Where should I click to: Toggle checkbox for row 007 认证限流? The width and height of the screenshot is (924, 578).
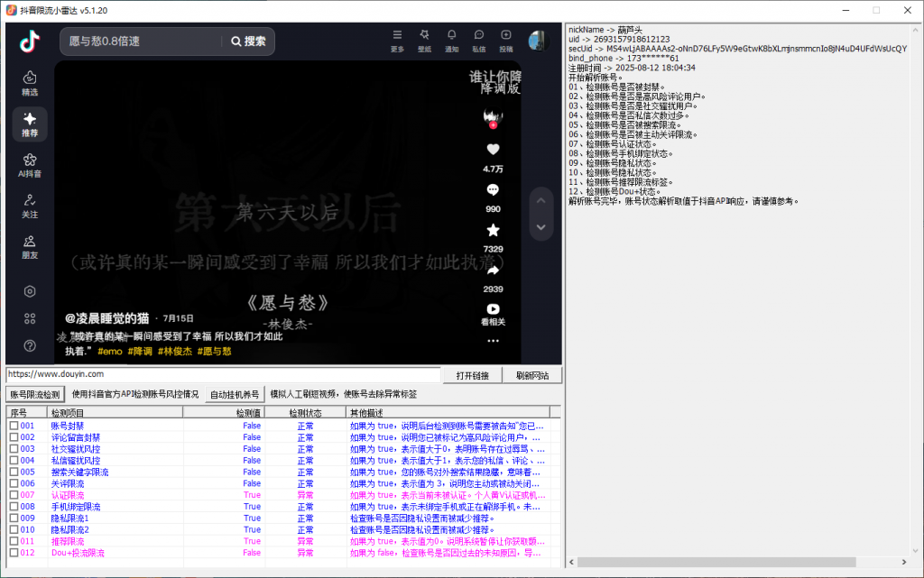tap(14, 495)
